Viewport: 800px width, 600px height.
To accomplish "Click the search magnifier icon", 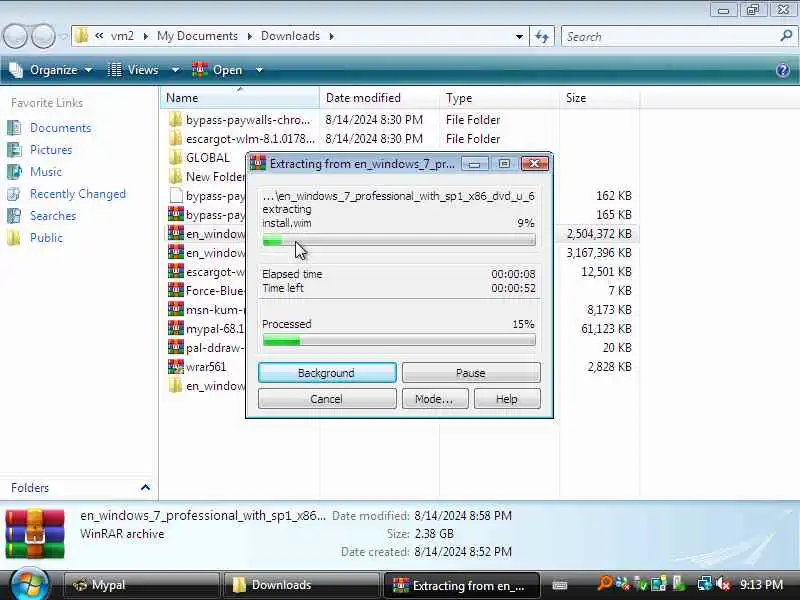I will pyautogui.click(x=786, y=36).
